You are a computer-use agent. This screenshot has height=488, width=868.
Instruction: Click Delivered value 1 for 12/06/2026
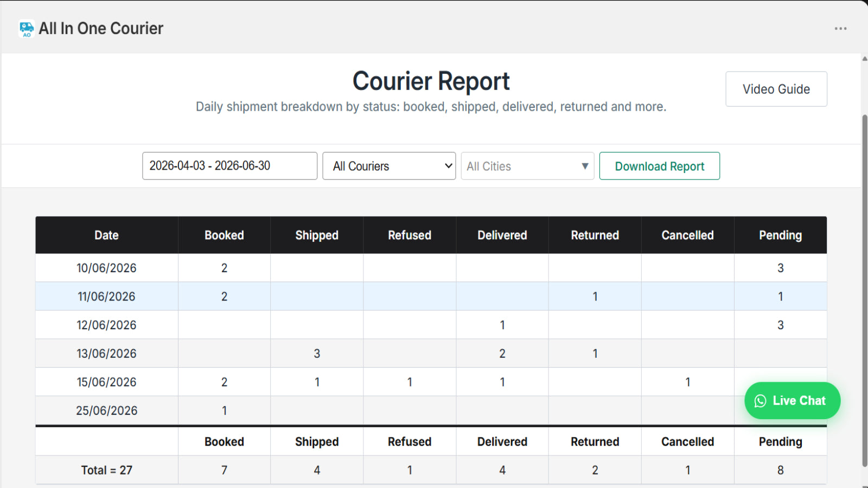(502, 325)
